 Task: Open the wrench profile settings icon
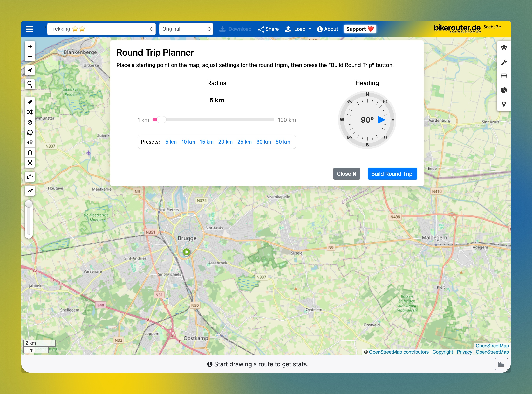click(x=504, y=62)
